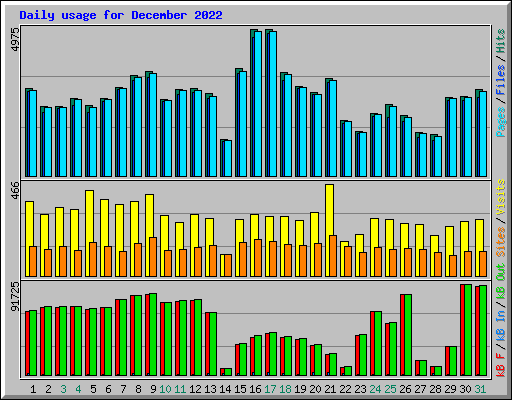This screenshot has width=512, height=400.
Task: Click the Visits legend label
Action: (501, 197)
